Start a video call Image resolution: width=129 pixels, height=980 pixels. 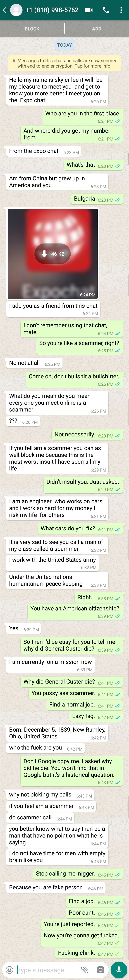(x=89, y=10)
